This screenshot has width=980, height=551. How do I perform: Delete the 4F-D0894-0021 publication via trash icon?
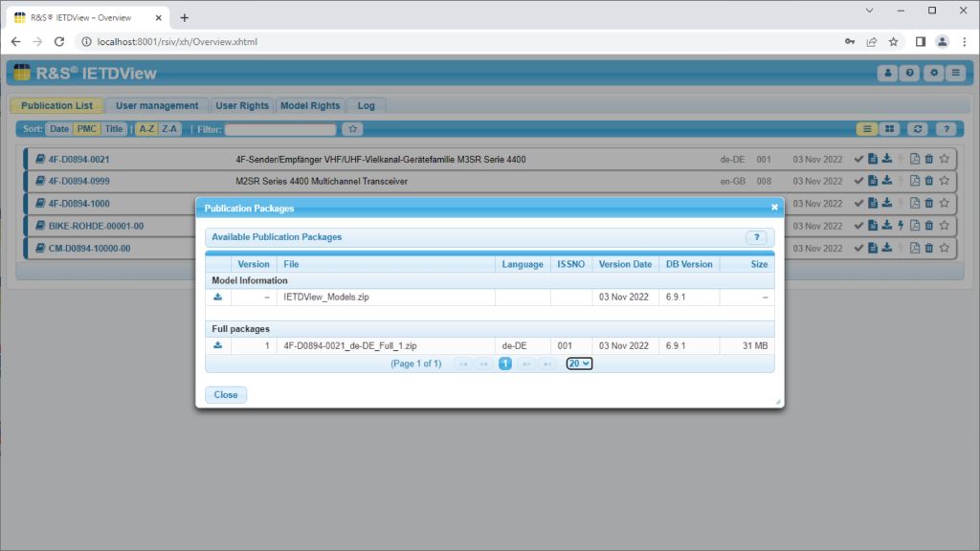929,159
